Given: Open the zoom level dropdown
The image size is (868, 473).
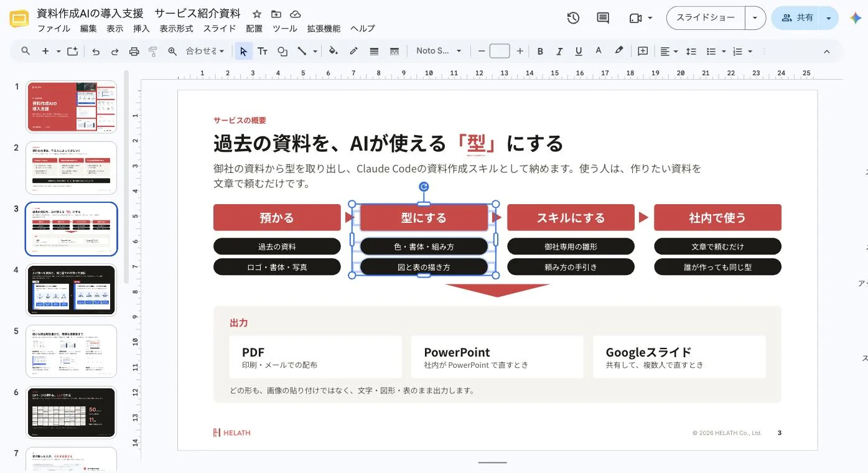Looking at the screenshot, I should pos(205,51).
